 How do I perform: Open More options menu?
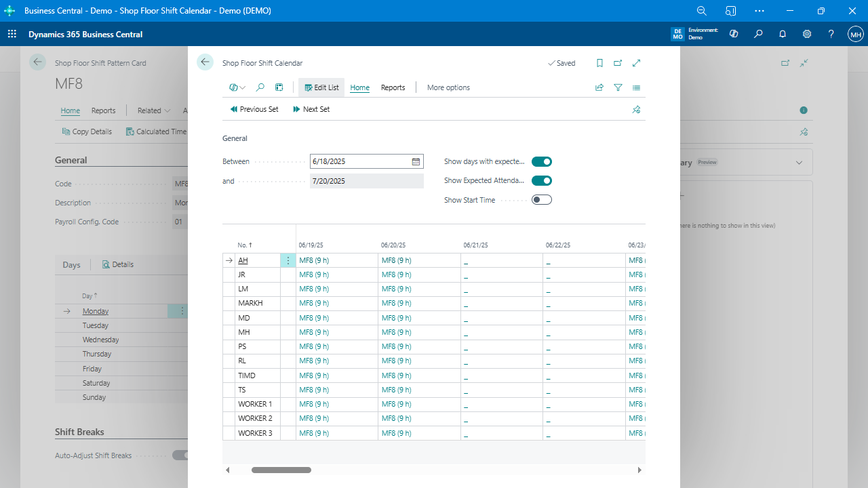tap(448, 87)
